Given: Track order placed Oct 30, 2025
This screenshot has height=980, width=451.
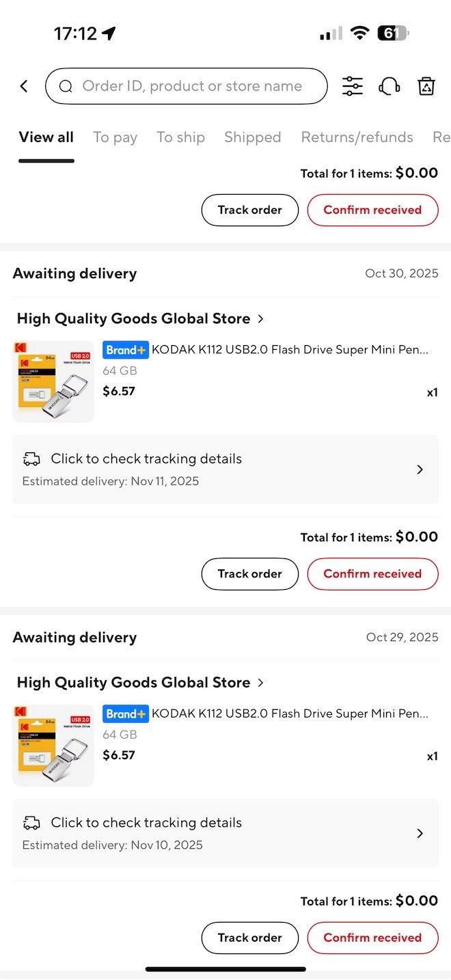Looking at the screenshot, I should 249,573.
